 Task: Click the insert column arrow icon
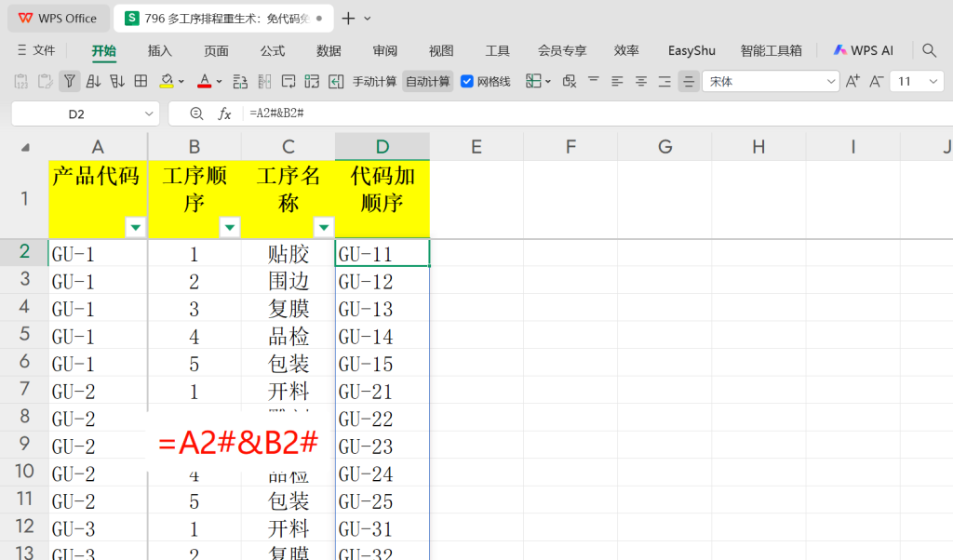[336, 81]
